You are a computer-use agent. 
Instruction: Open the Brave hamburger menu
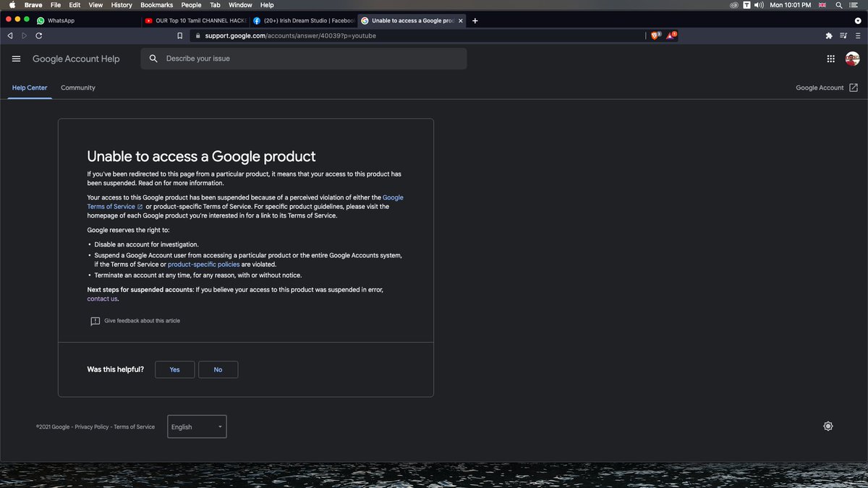(x=858, y=35)
